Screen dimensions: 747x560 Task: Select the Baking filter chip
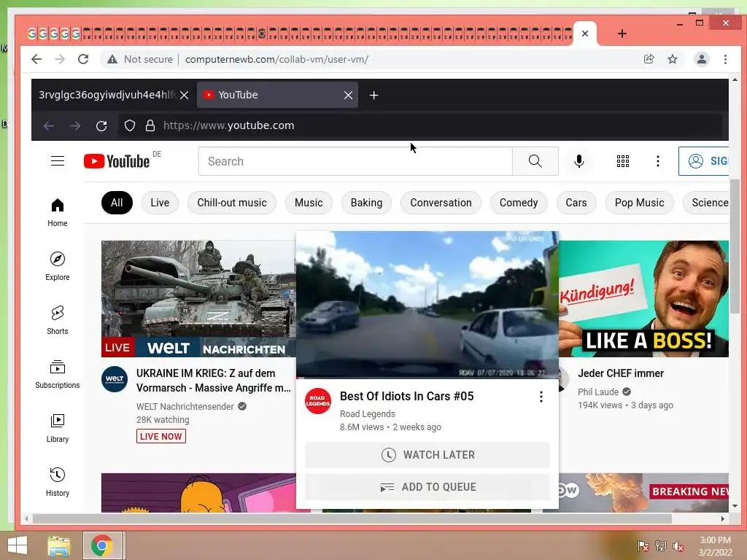coord(366,203)
